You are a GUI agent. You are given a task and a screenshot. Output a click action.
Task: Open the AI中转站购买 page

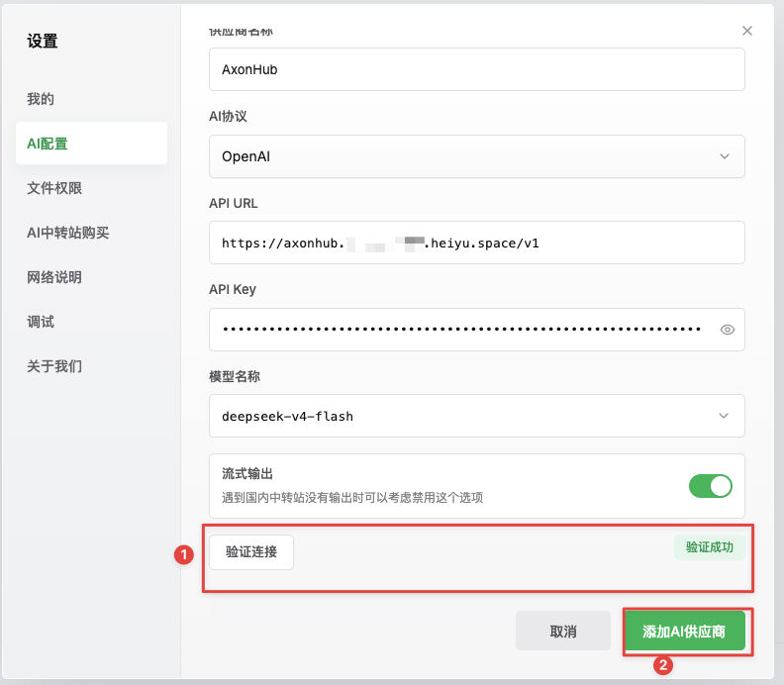(x=68, y=233)
